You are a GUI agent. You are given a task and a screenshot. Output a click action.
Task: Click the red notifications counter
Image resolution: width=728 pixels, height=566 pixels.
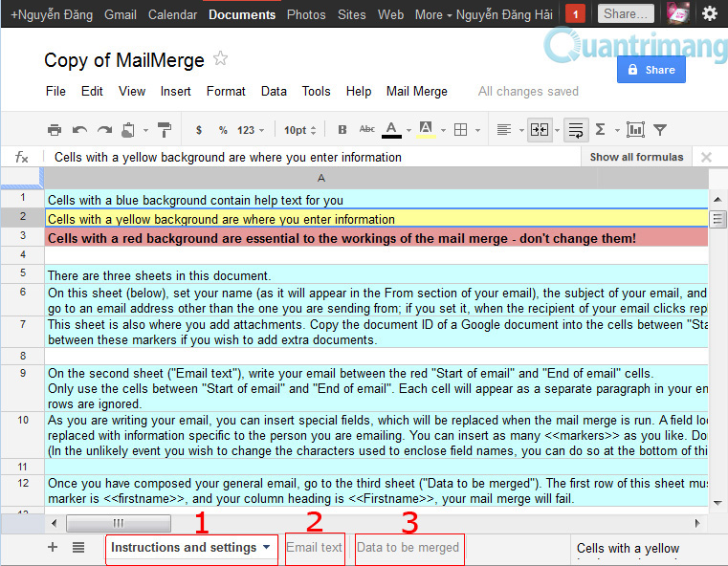[575, 14]
